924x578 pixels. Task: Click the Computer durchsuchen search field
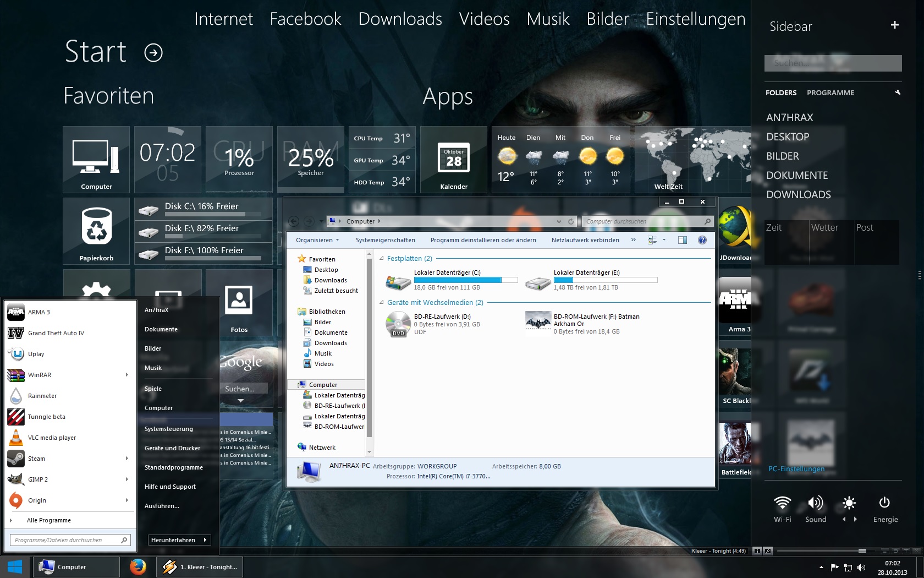click(648, 221)
